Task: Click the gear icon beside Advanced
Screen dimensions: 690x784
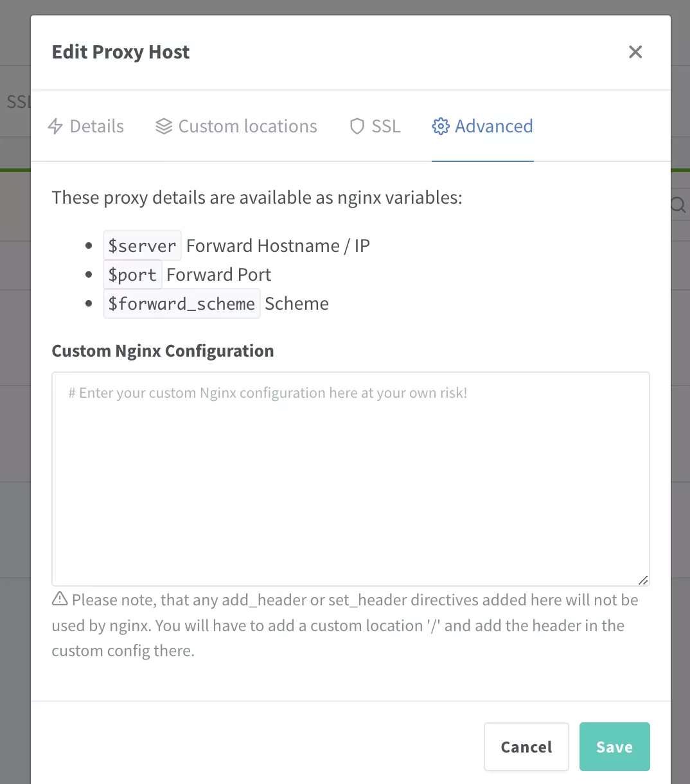Action: pos(441,127)
